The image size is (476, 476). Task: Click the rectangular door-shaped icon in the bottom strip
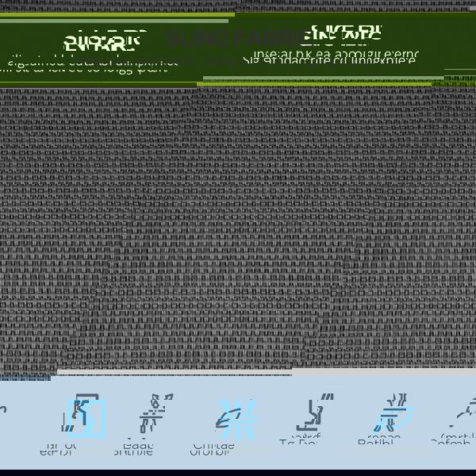tap(86, 416)
